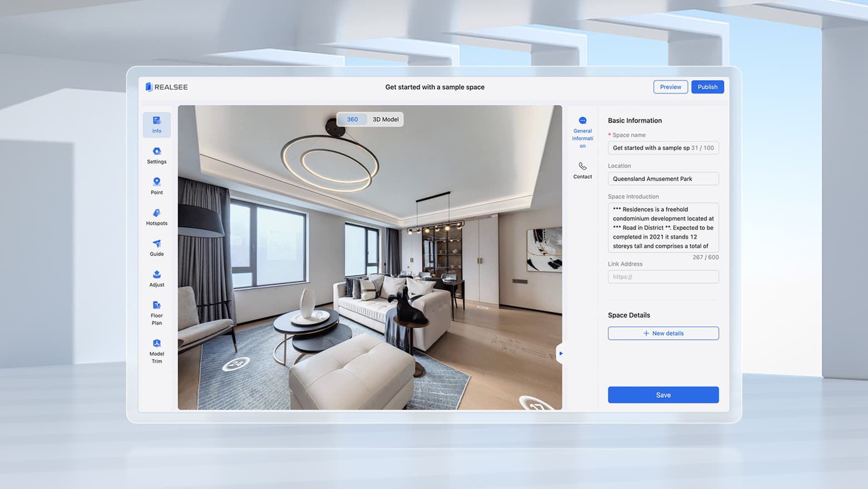Open the Preview
The height and width of the screenshot is (489, 868).
[670, 87]
